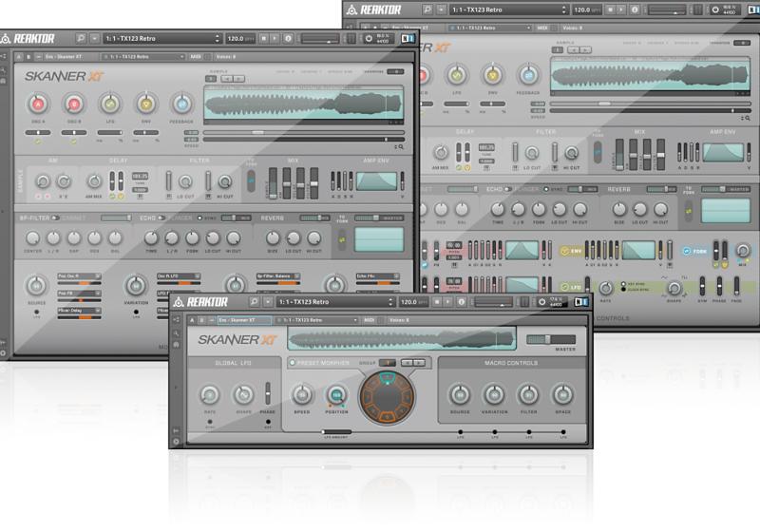The height and width of the screenshot is (532, 760).
Task: Click the sample waveform display in left window
Action: click(304, 104)
